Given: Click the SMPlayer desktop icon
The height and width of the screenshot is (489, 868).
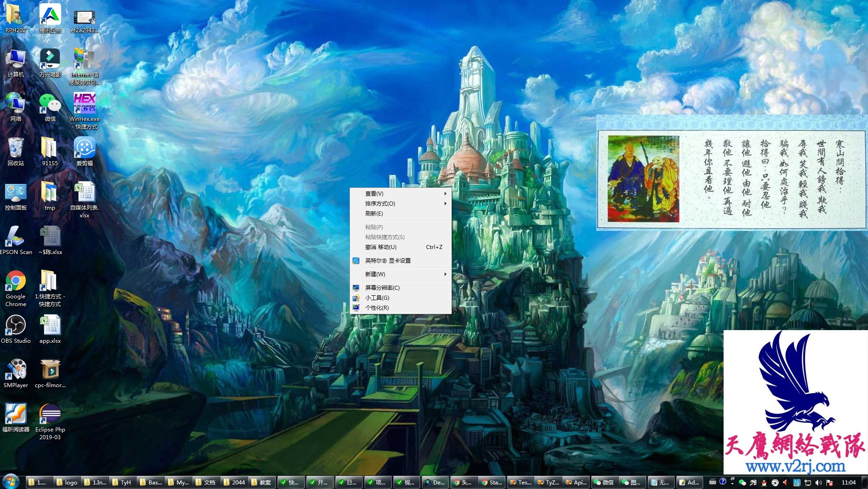Looking at the screenshot, I should [x=16, y=370].
